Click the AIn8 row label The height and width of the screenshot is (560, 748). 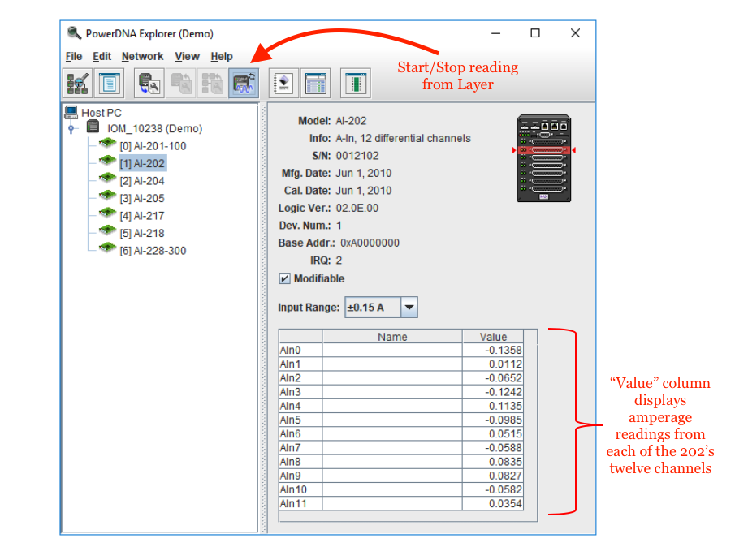click(x=291, y=462)
